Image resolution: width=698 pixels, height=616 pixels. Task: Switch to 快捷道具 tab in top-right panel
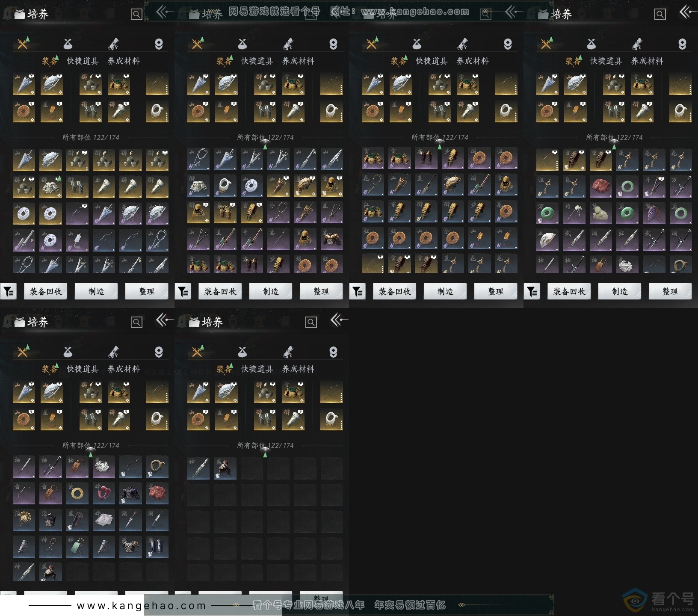coord(606,61)
